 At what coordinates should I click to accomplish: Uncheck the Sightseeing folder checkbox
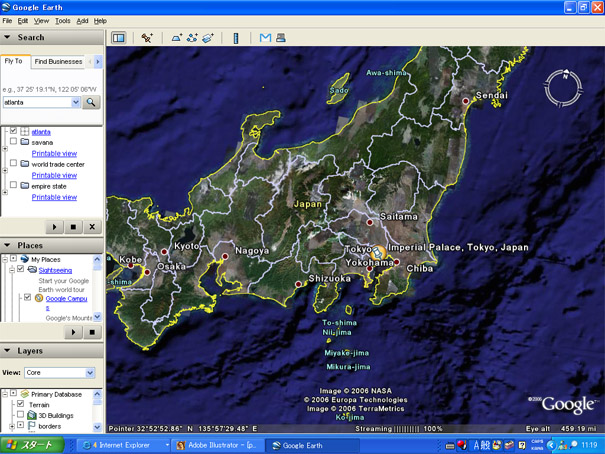tap(21, 269)
